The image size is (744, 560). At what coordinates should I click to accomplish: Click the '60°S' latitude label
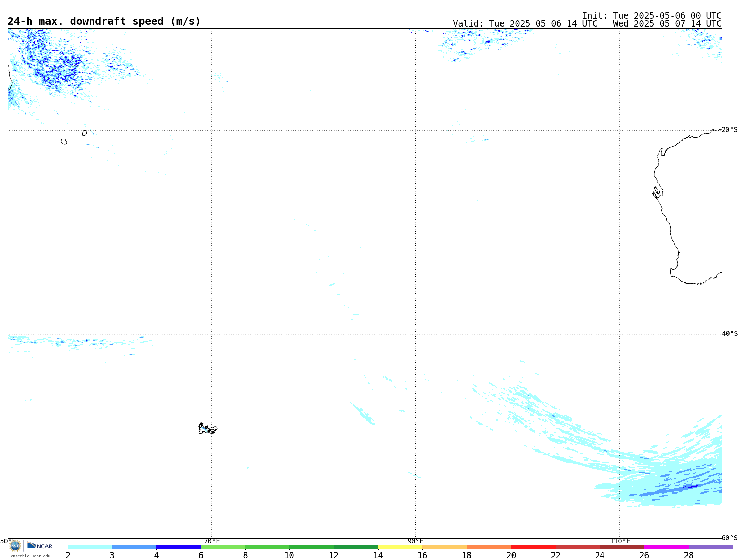point(730,538)
